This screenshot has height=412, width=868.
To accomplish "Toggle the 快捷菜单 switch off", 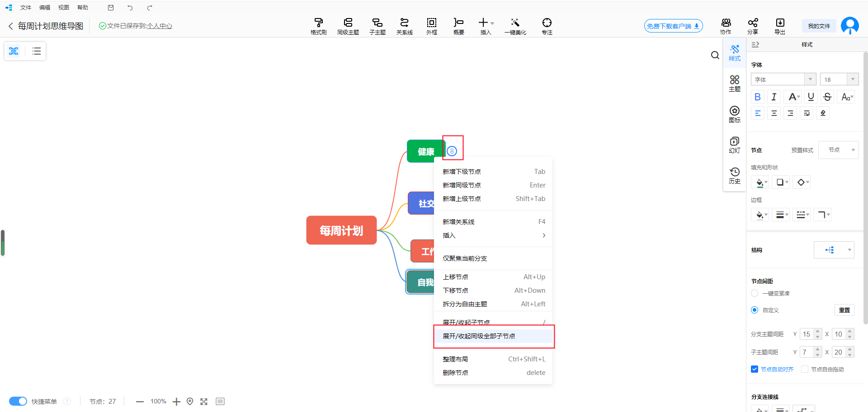I will [x=18, y=401].
